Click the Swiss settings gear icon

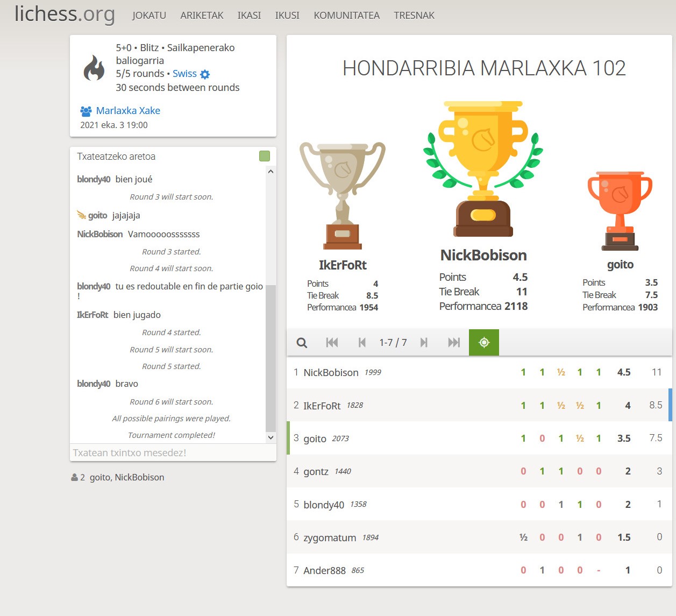pyautogui.click(x=205, y=74)
